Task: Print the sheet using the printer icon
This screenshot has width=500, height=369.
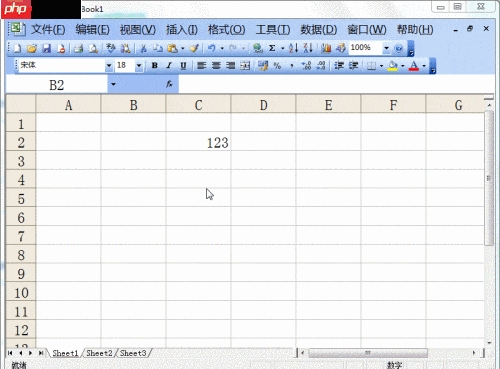Action: [78, 49]
